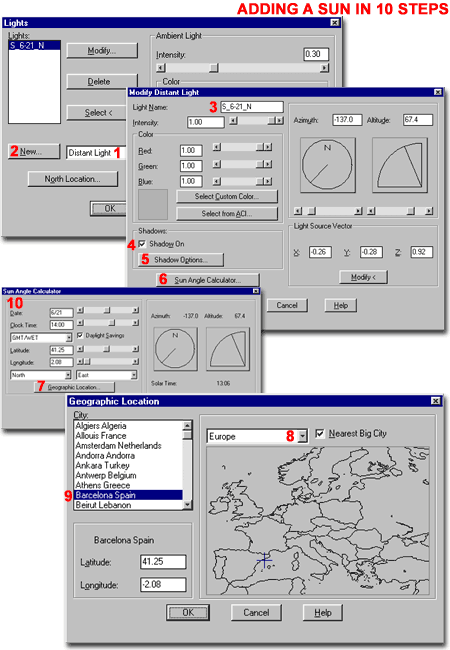Open the Distant Light type dropdown

96,153
